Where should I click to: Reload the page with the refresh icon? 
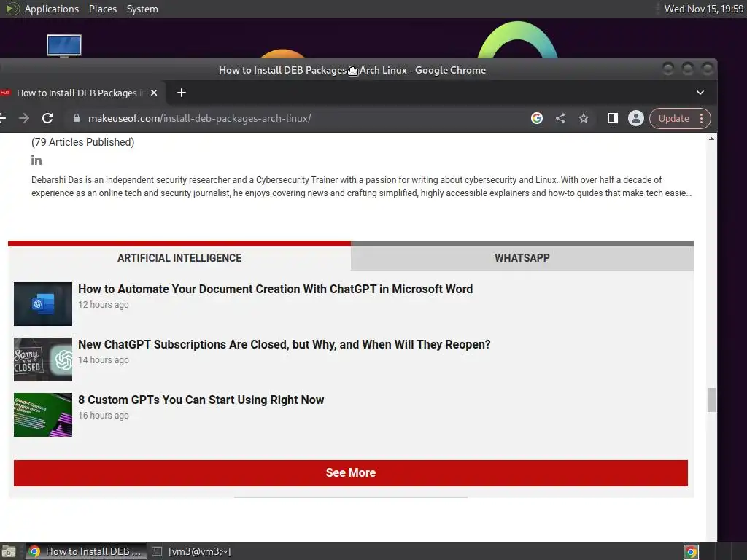coord(47,118)
